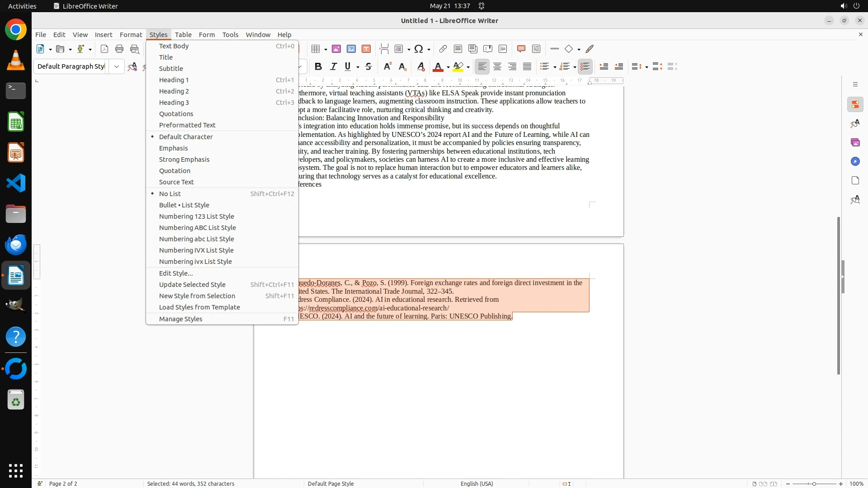Open the Navigator sidebar panel icon

click(x=855, y=161)
